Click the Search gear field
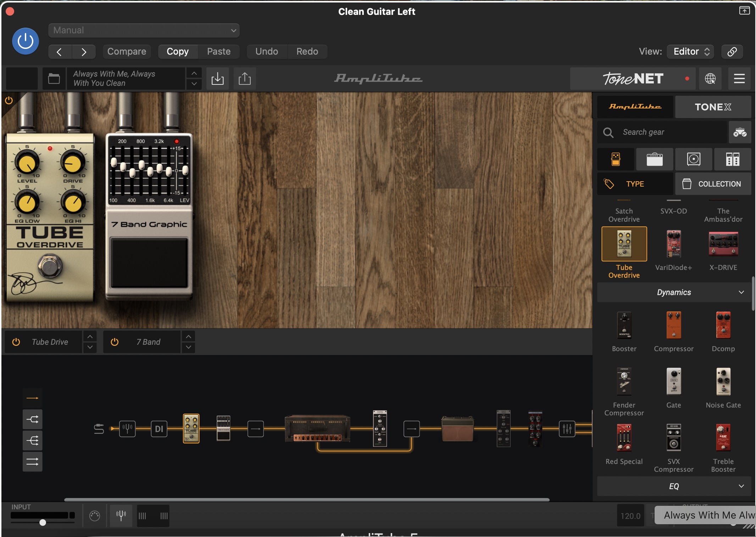This screenshot has width=756, height=537. point(662,132)
